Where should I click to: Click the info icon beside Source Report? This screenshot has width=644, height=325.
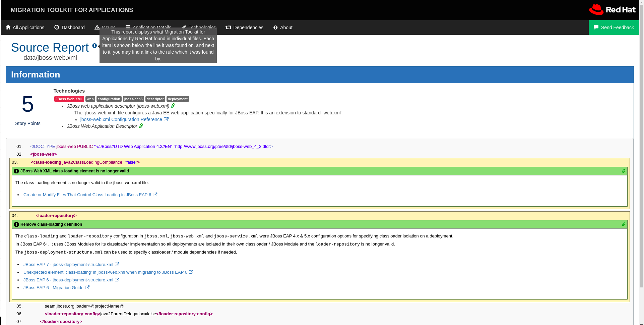pyautogui.click(x=94, y=46)
